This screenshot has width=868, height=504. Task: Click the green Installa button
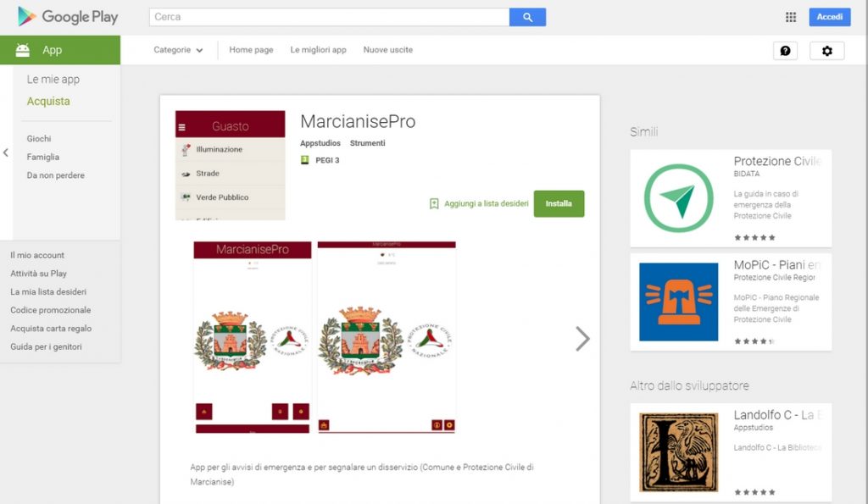click(559, 203)
